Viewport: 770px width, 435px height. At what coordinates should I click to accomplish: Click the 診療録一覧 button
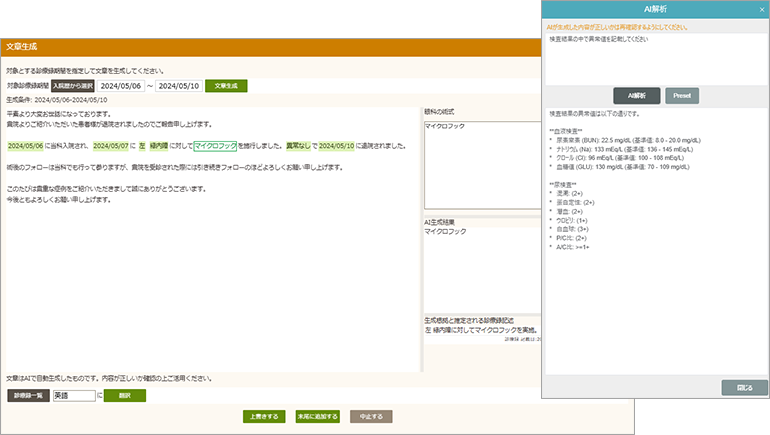pos(28,396)
